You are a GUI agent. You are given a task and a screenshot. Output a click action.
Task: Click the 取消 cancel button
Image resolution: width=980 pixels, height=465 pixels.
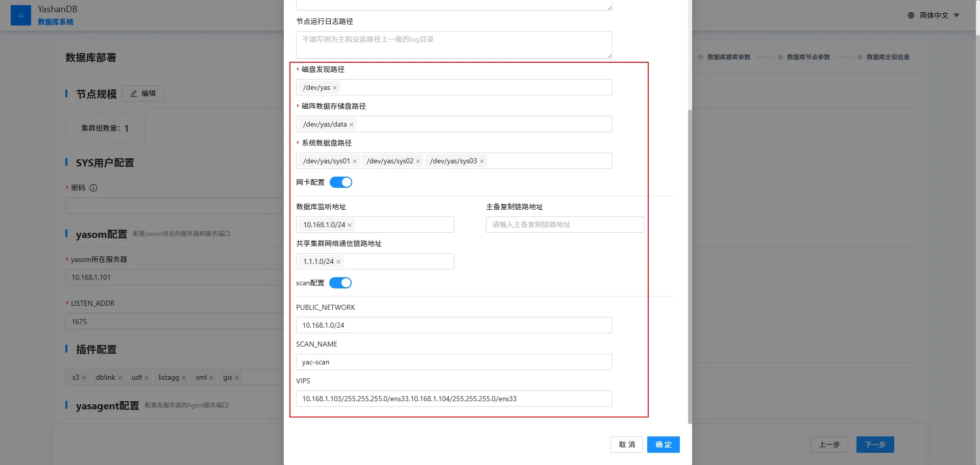(x=626, y=445)
